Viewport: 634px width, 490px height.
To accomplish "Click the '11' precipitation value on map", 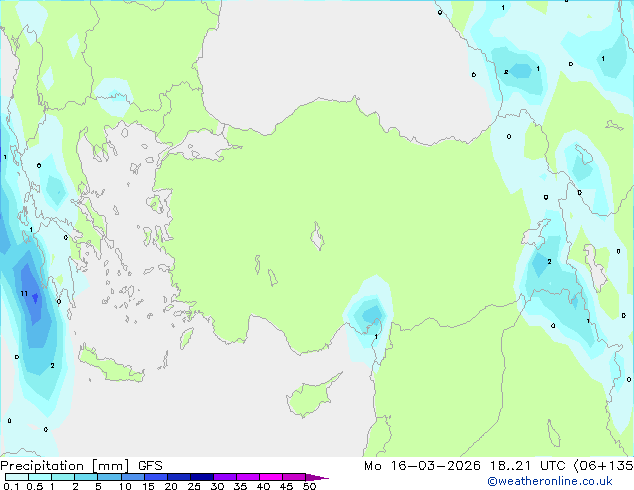I will pyautogui.click(x=24, y=294).
